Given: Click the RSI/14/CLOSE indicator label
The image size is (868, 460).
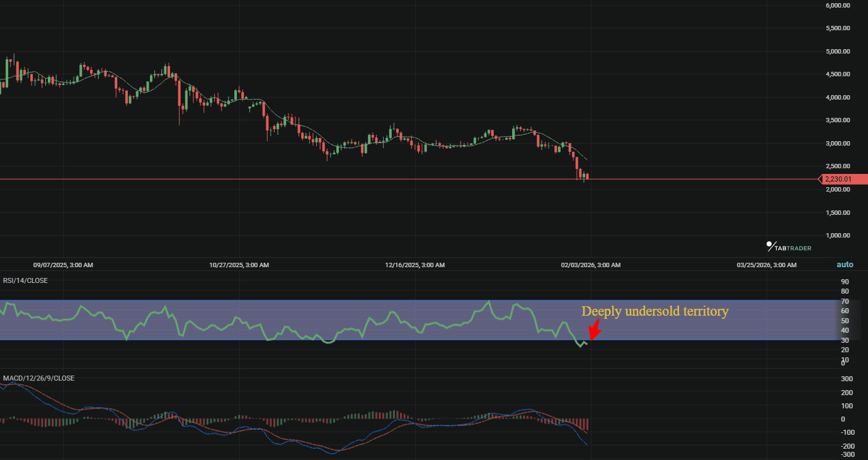Looking at the screenshot, I should pyautogui.click(x=25, y=280).
